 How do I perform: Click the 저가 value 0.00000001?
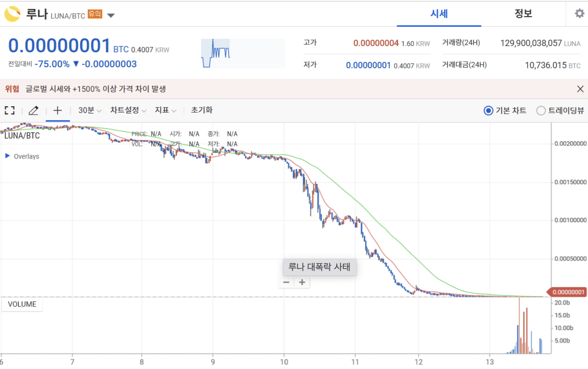[x=368, y=65]
